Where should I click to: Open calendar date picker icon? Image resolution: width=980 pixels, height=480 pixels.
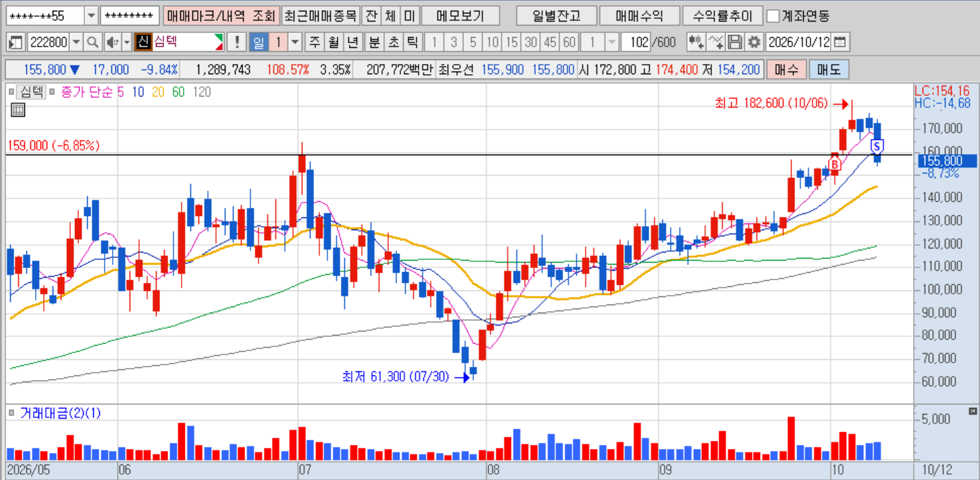840,43
